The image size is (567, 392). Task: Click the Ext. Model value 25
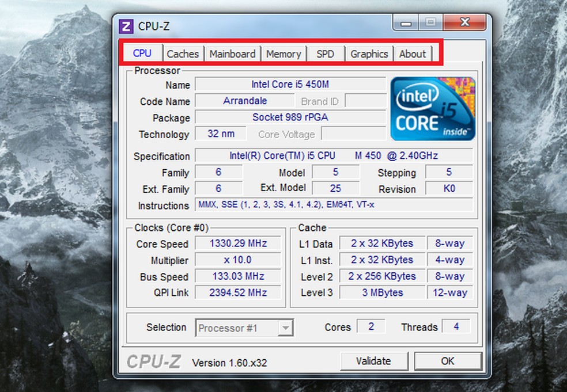pos(335,188)
